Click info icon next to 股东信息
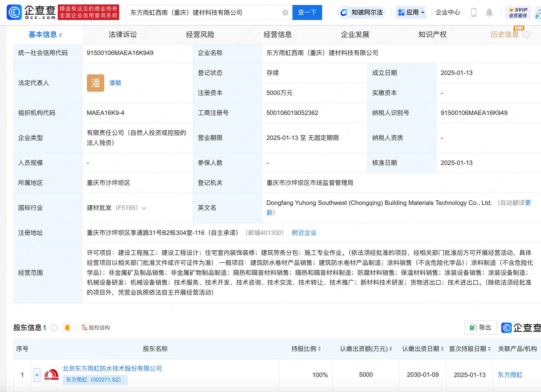The image size is (541, 392). (x=54, y=328)
